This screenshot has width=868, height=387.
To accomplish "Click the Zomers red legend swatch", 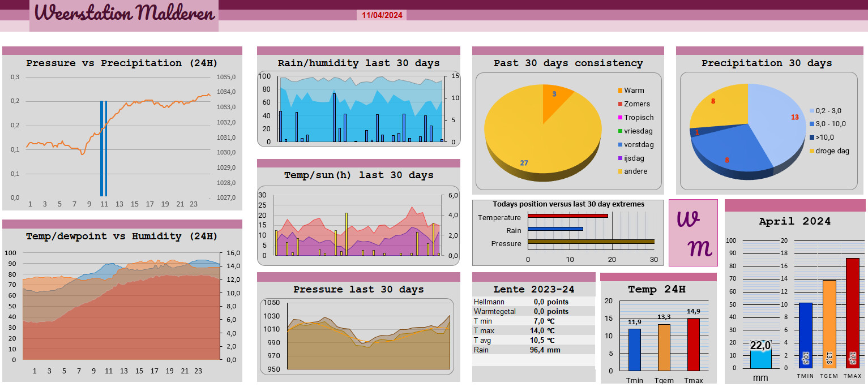I will (619, 104).
